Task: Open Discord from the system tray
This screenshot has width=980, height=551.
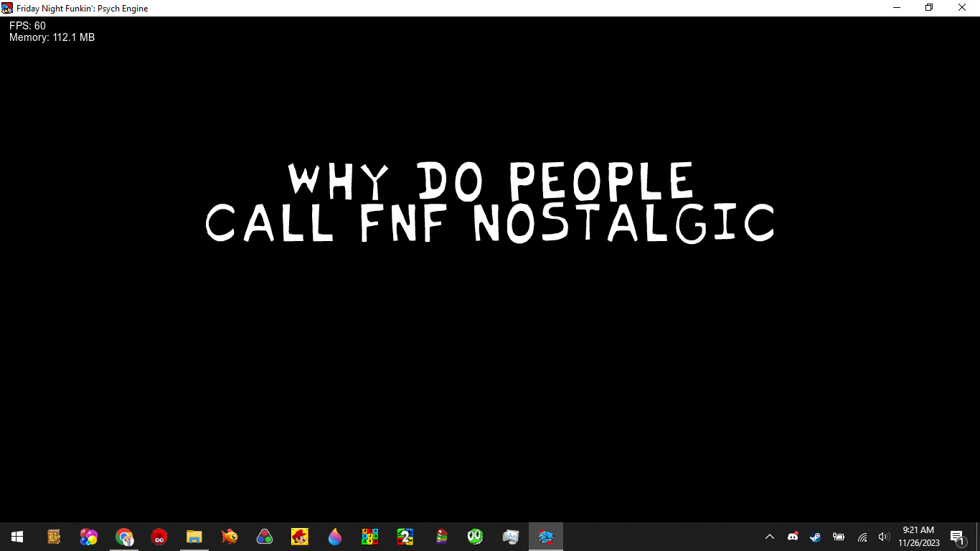Action: [x=793, y=537]
